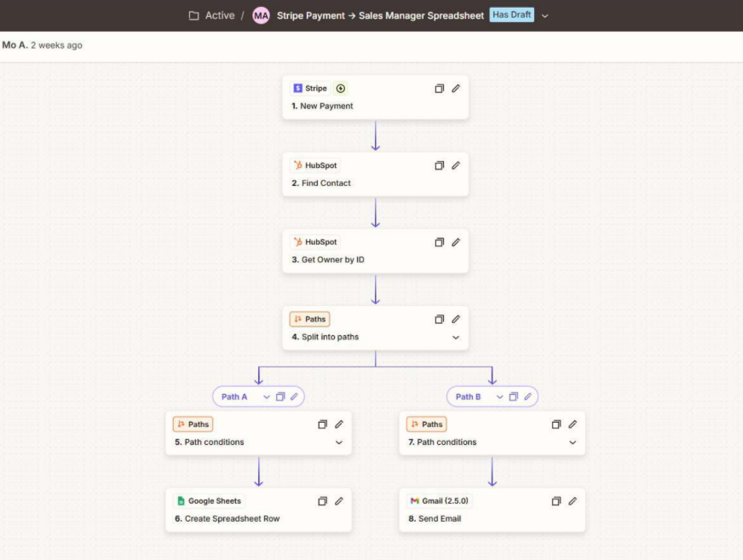743x560 pixels.
Task: Open the Path A dropdown menu
Action: pyautogui.click(x=266, y=396)
